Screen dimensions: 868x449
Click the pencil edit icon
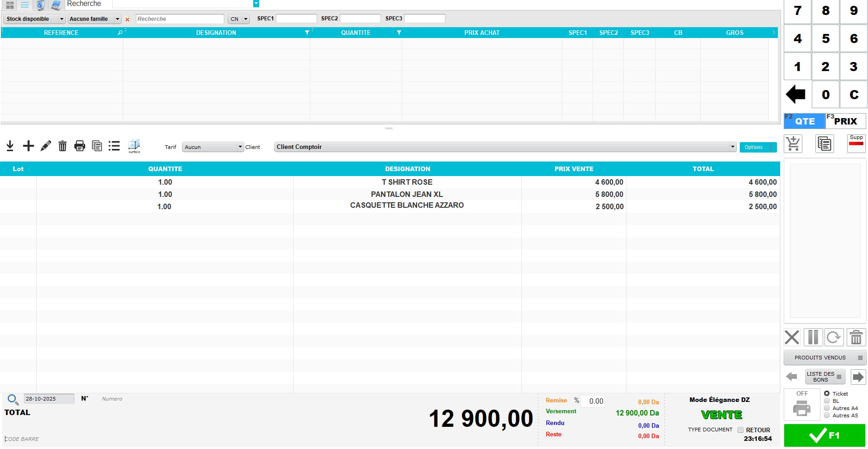46,146
